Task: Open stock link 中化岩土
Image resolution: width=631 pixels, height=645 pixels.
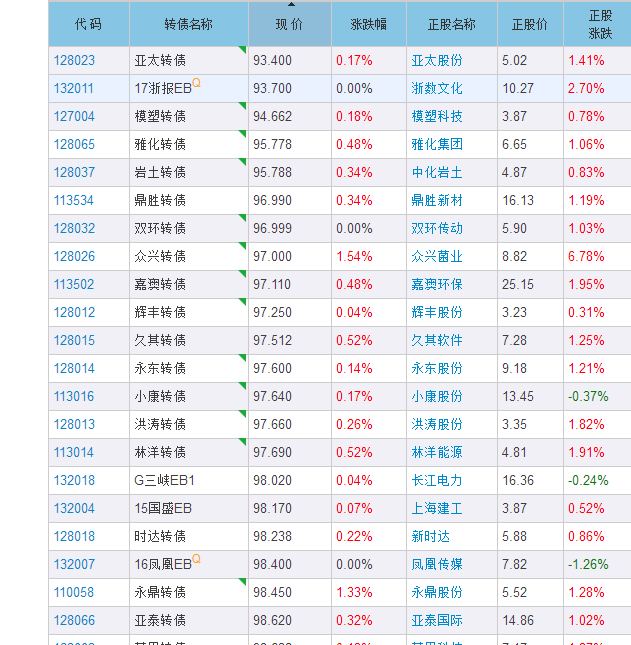Action: click(437, 172)
